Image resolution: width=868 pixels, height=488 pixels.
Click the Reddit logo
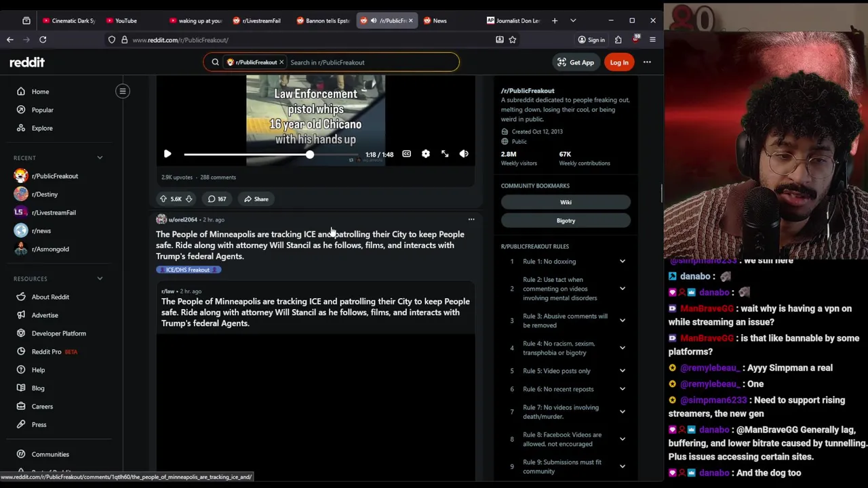[27, 62]
